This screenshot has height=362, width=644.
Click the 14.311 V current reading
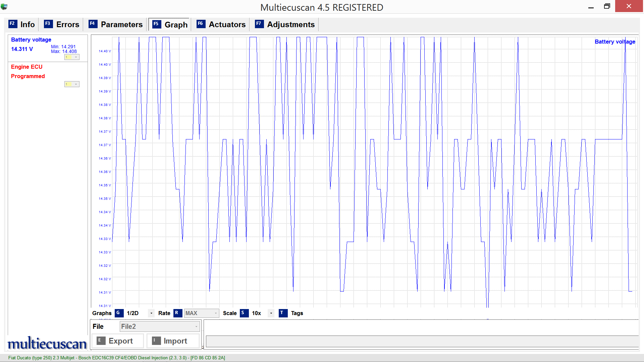[22, 49]
